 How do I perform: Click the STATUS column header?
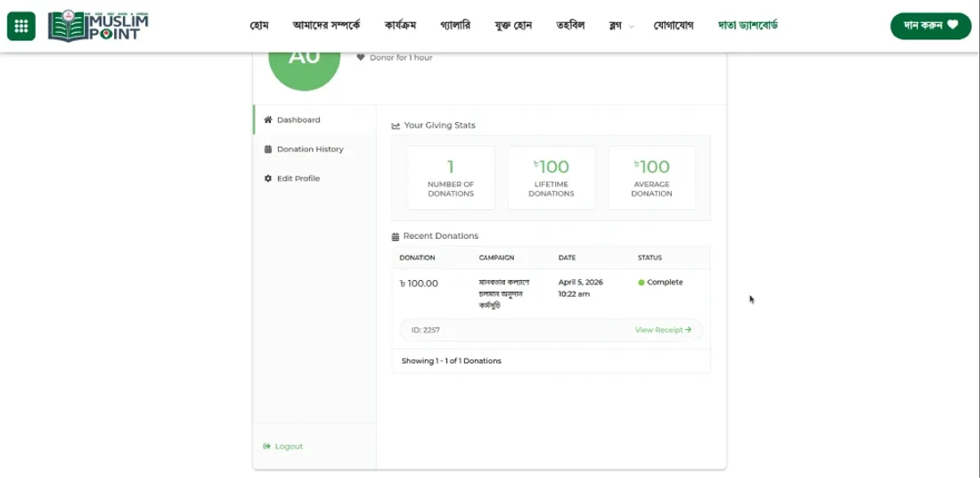(649, 258)
